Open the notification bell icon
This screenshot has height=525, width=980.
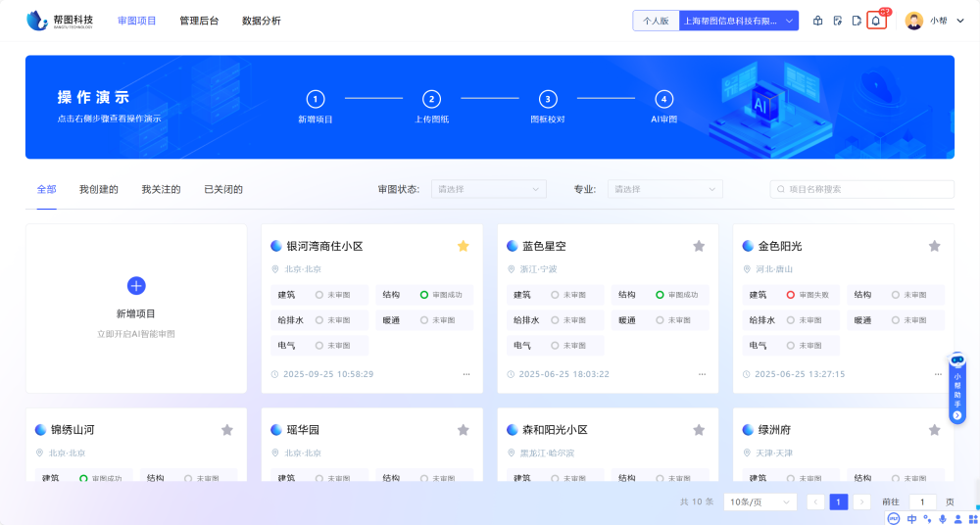click(876, 21)
